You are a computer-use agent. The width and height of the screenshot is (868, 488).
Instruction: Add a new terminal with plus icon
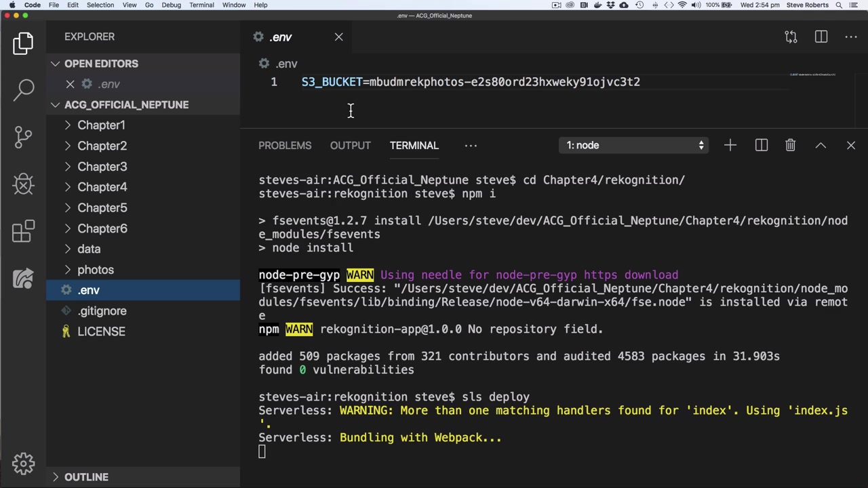[x=730, y=145]
